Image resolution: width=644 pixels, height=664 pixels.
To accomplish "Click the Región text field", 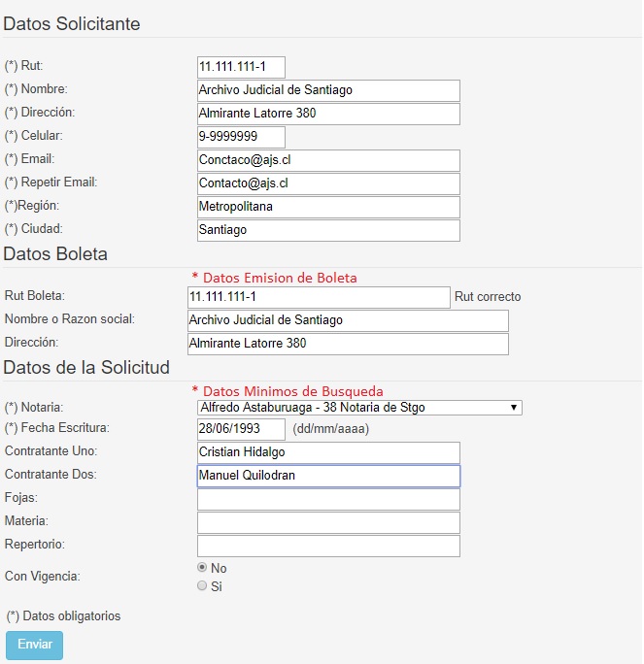I will tap(327, 207).
